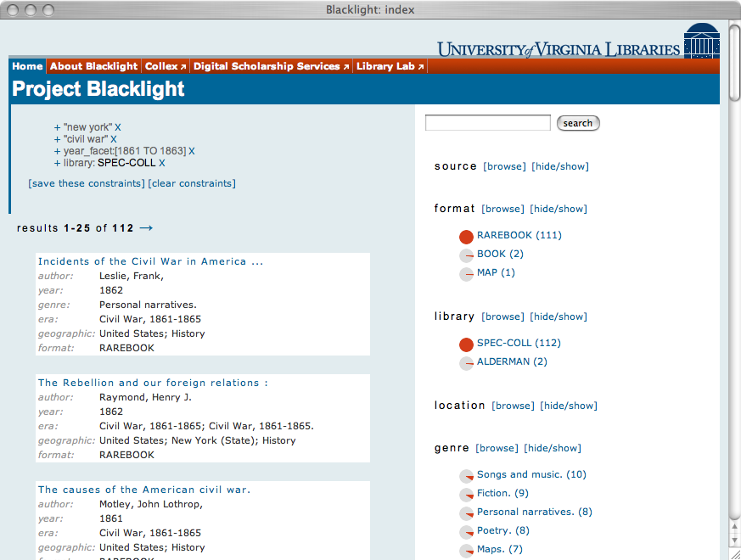Toggle hide/show for library facet

click(x=559, y=316)
